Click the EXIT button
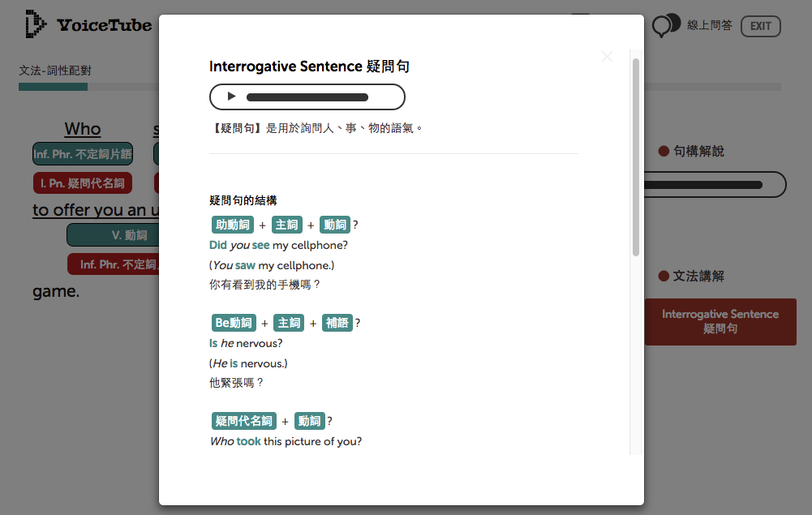This screenshot has height=515, width=812. pyautogui.click(x=760, y=26)
